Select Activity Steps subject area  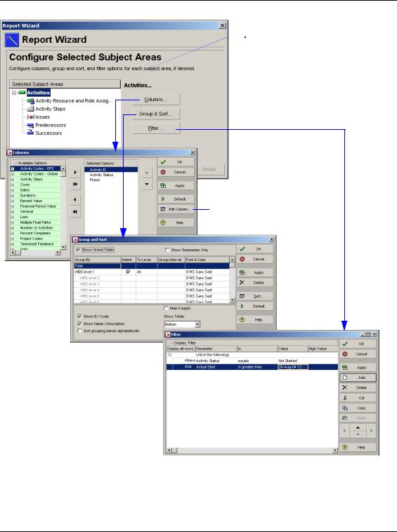(51, 109)
